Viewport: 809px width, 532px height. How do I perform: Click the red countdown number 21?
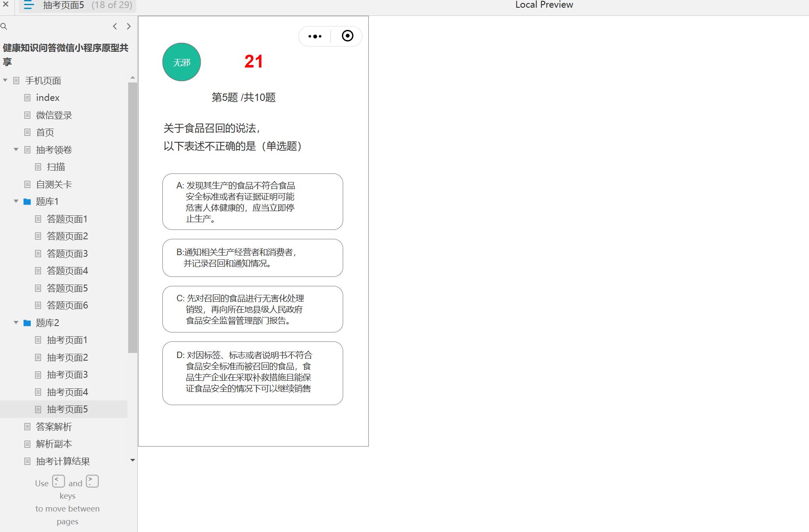point(253,62)
